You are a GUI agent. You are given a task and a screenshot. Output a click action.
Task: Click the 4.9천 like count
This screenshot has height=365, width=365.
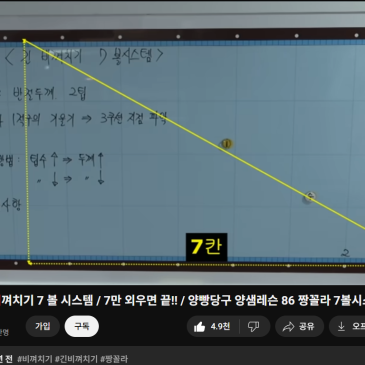coord(220,327)
